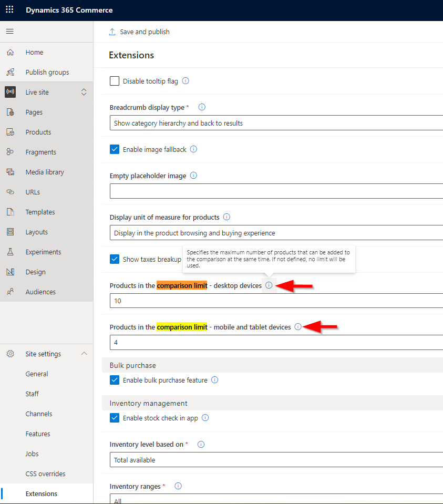Show info for Breadcrumb display type

click(202, 107)
